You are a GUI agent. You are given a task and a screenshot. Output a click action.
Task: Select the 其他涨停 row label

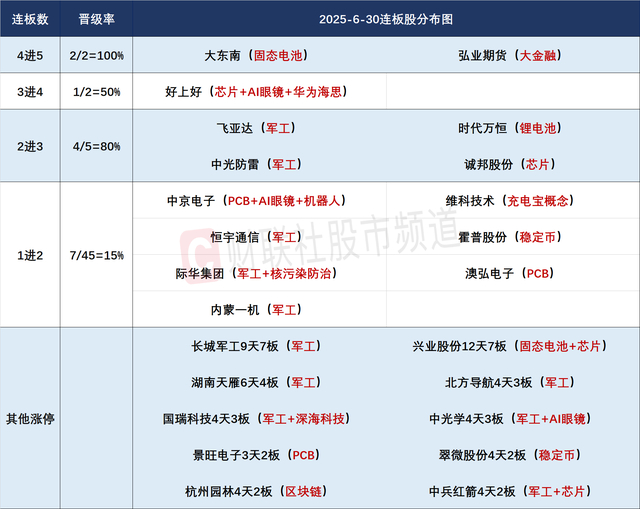tap(30, 419)
